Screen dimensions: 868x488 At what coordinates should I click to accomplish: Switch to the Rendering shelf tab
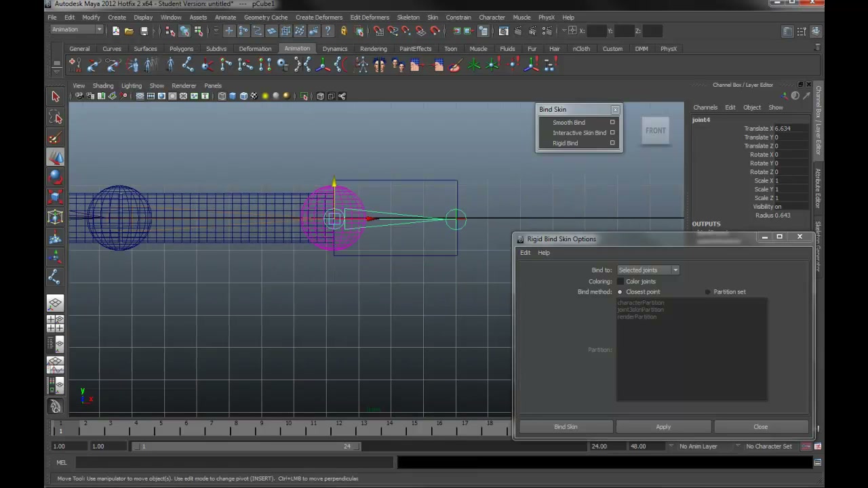(374, 49)
